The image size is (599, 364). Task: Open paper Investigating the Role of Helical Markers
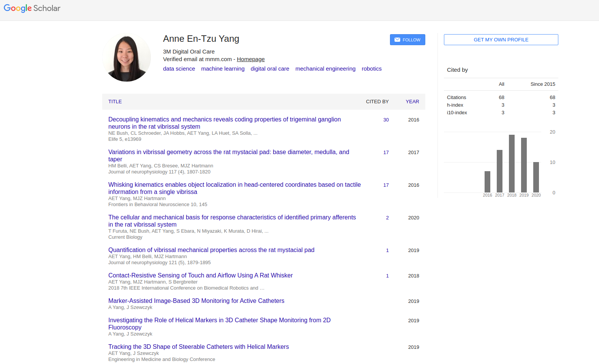[x=219, y=324]
